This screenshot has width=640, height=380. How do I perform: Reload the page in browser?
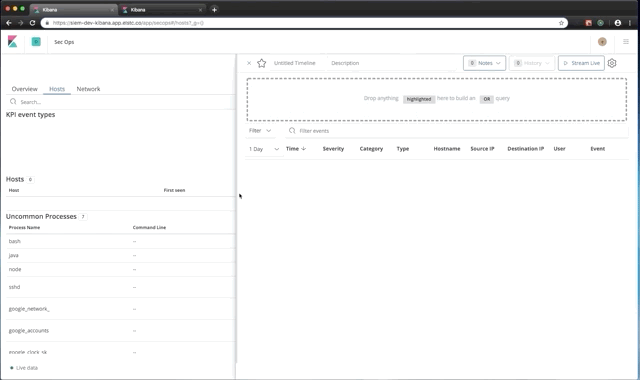33,23
